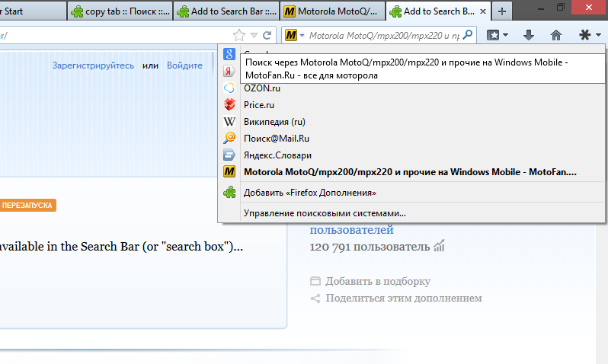
Task: Choose the Yandex search engine icon
Action: click(x=229, y=71)
